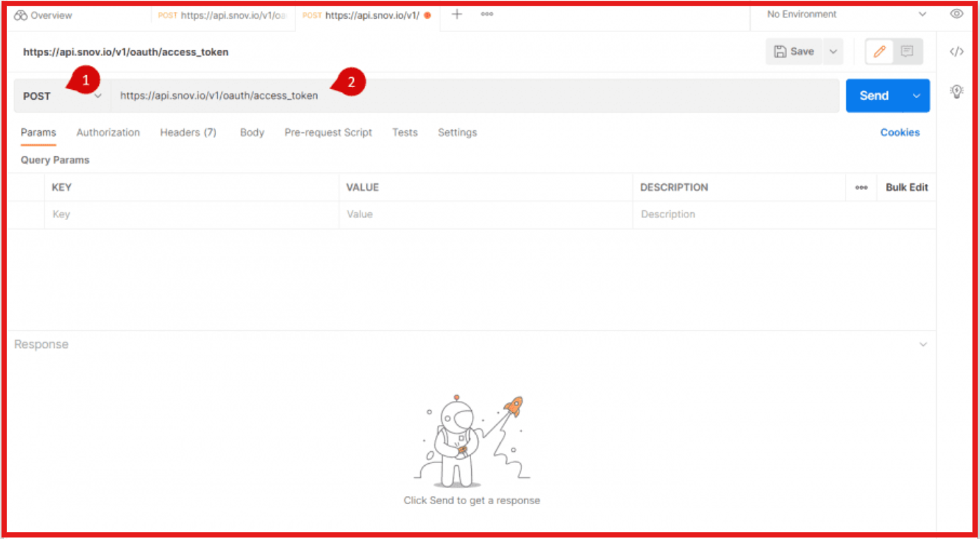Select the Params tab
The width and height of the screenshot is (980, 539).
tap(38, 132)
